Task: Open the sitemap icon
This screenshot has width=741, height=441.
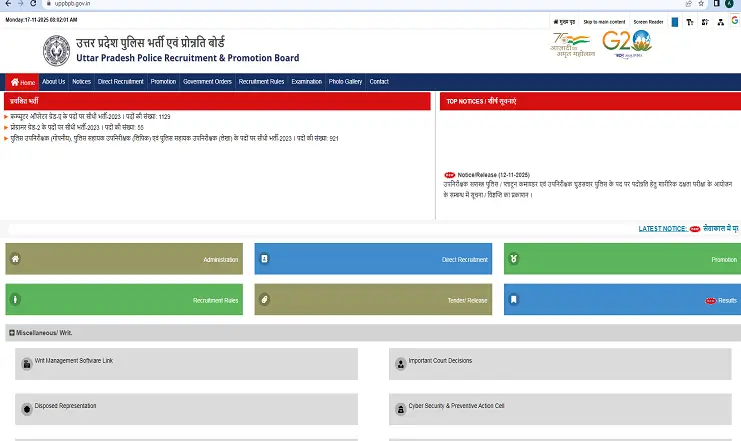Action: pos(721,22)
